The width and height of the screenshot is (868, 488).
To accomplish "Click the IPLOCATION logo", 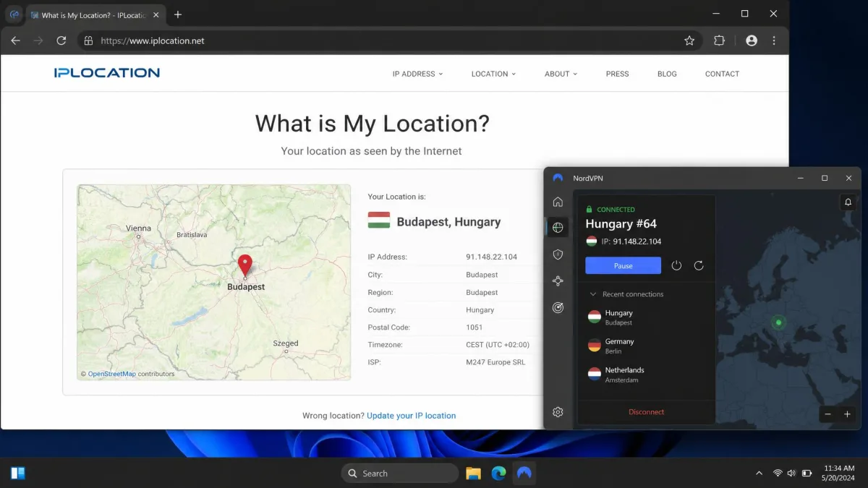I will (x=107, y=72).
